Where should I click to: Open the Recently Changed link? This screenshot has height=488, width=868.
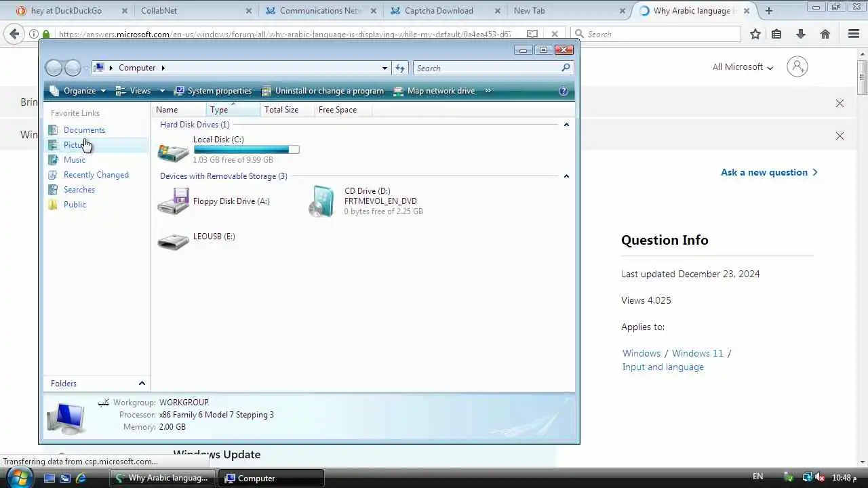96,175
